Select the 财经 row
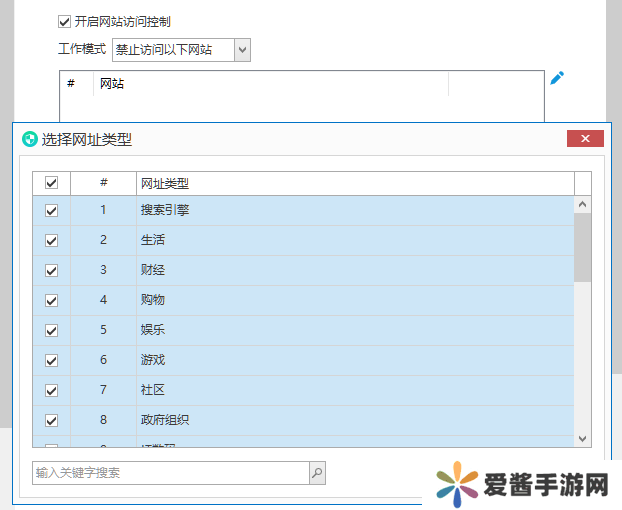The image size is (622, 510). click(300, 270)
